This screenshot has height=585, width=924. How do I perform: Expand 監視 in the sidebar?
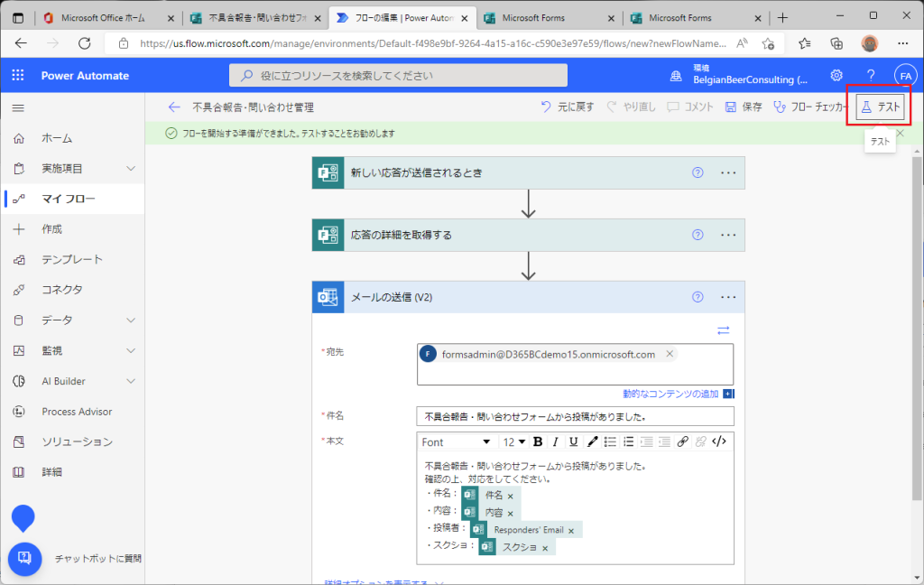click(x=131, y=350)
